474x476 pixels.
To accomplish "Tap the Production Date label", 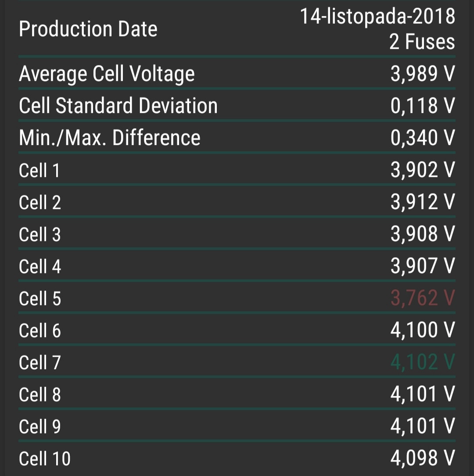I will pyautogui.click(x=88, y=29).
